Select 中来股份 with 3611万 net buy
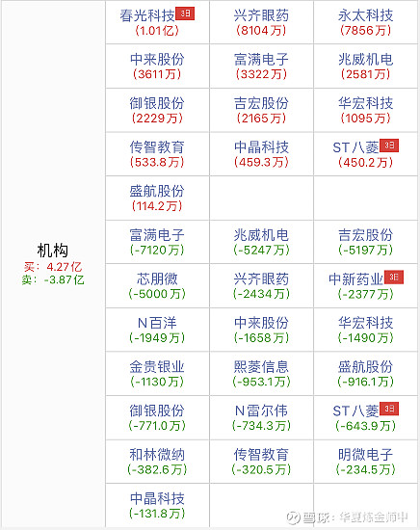Viewport: 420px width, 530px height. coord(157,59)
